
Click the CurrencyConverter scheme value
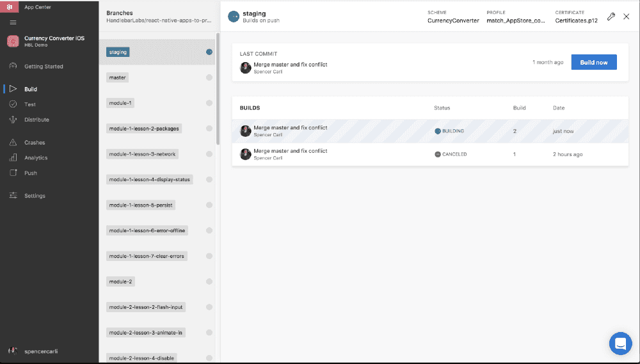(454, 20)
